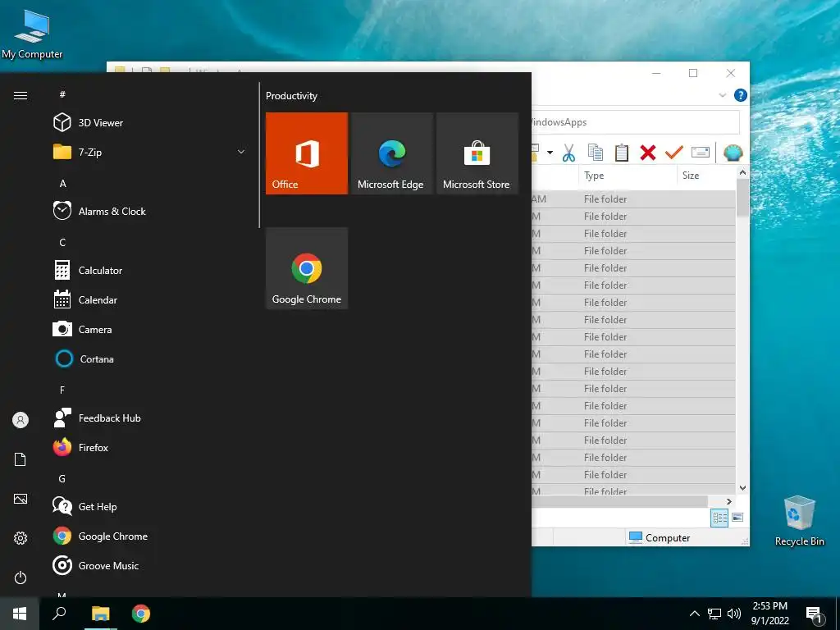Click the G letter header in app list
840x630 pixels.
coord(62,479)
